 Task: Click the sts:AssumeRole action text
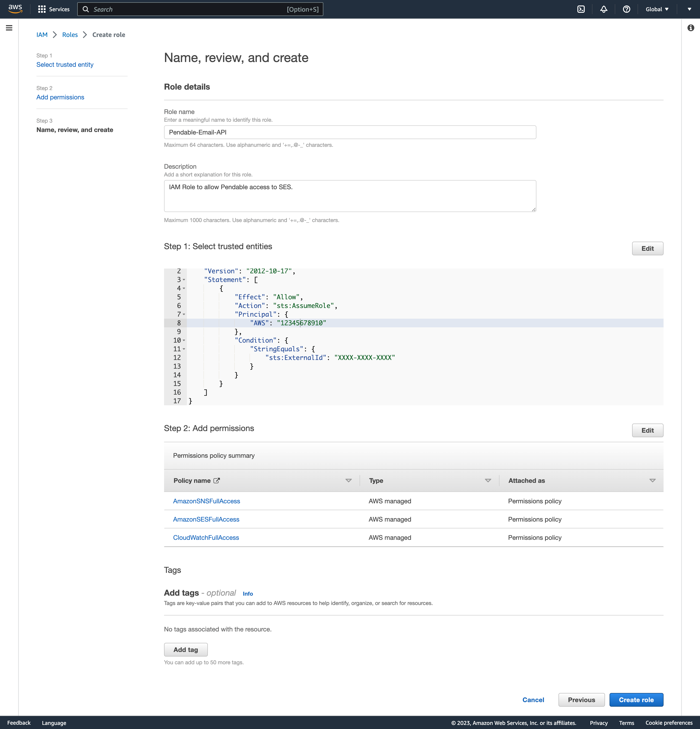pyautogui.click(x=303, y=306)
